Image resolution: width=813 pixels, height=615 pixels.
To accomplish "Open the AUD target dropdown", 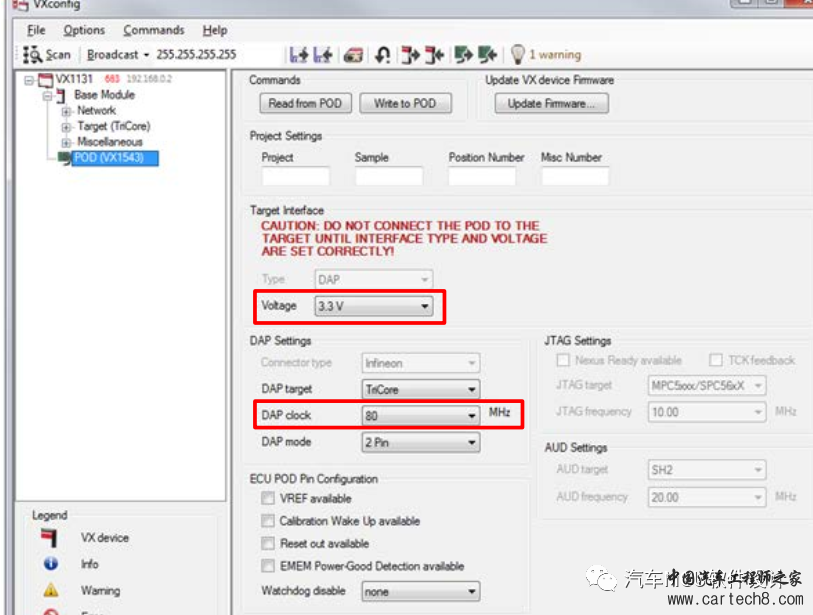I will point(707,470).
